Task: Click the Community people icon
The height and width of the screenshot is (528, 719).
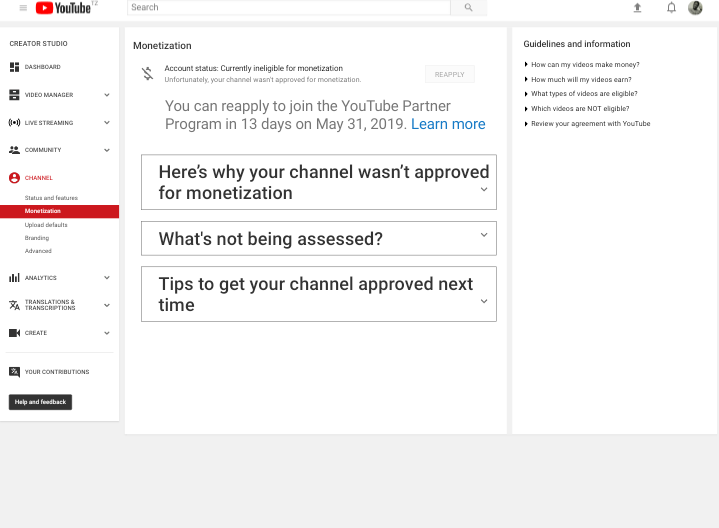Action: pyautogui.click(x=14, y=150)
